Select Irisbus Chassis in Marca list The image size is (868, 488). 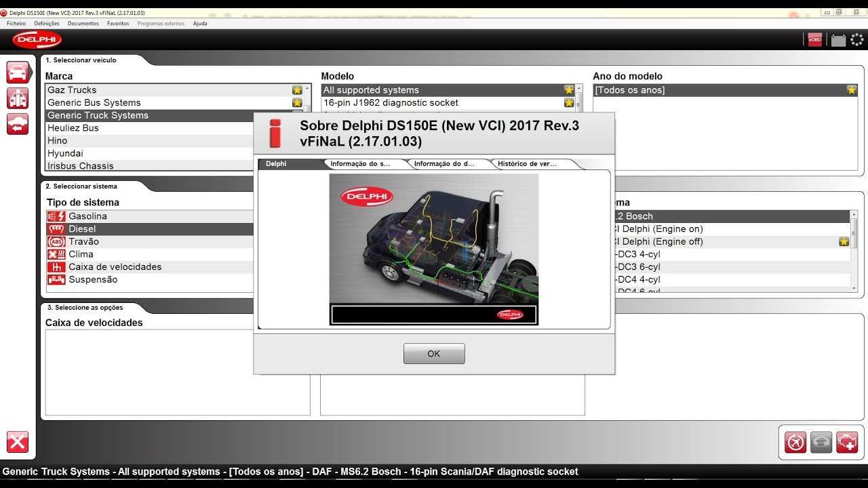coord(150,165)
